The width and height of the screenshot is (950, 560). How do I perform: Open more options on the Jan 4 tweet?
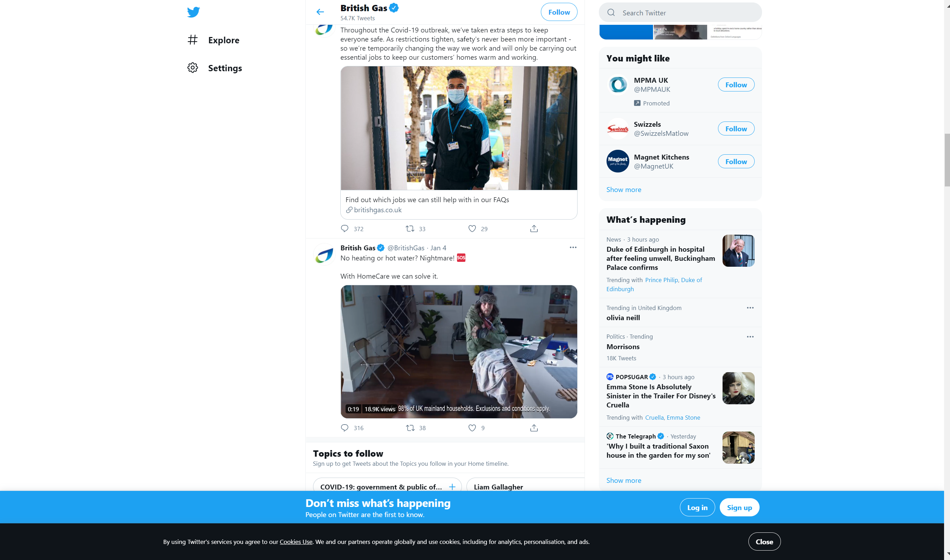pos(573,248)
